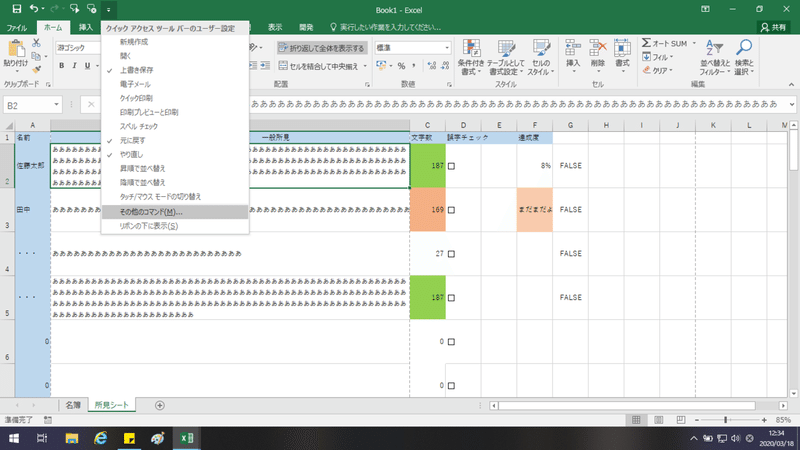The width and height of the screenshot is (800, 450).
Task: Open Find and Select menu
Action: [x=744, y=57]
